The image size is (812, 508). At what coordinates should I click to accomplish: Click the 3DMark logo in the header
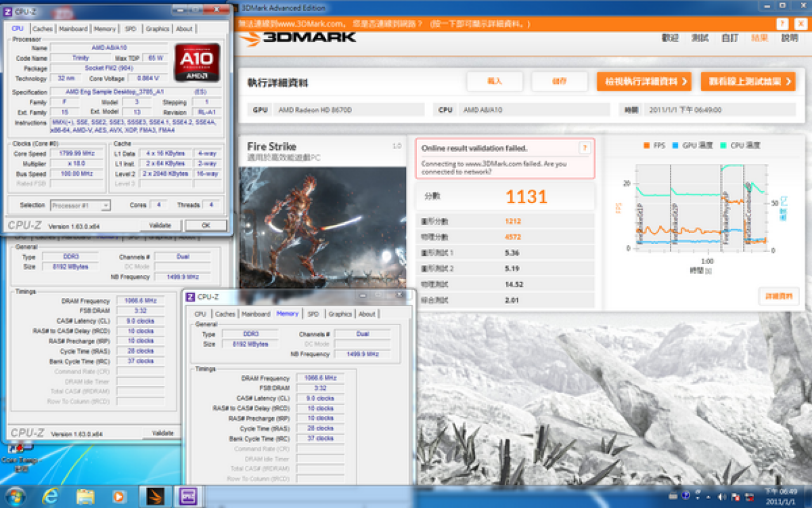pos(298,37)
